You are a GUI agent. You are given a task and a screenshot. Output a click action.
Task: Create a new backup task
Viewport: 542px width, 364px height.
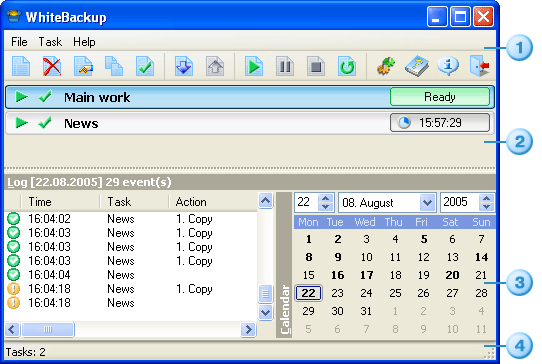tap(21, 66)
